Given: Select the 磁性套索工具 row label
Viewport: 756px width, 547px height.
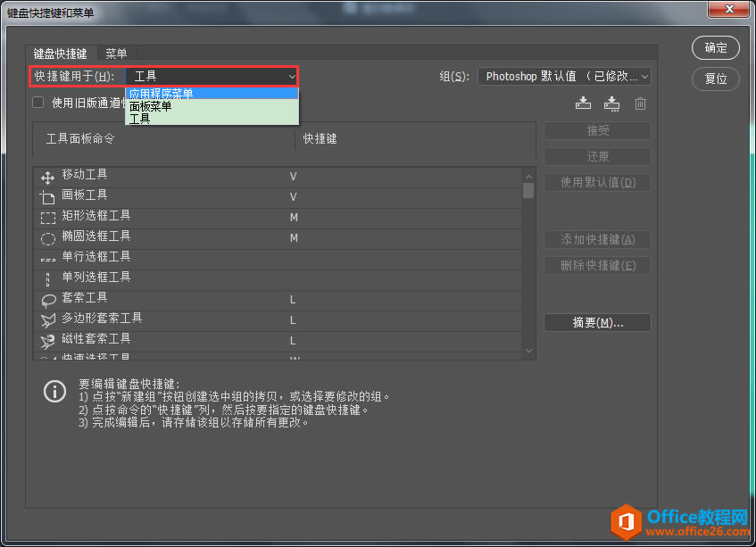Looking at the screenshot, I should (x=96, y=339).
